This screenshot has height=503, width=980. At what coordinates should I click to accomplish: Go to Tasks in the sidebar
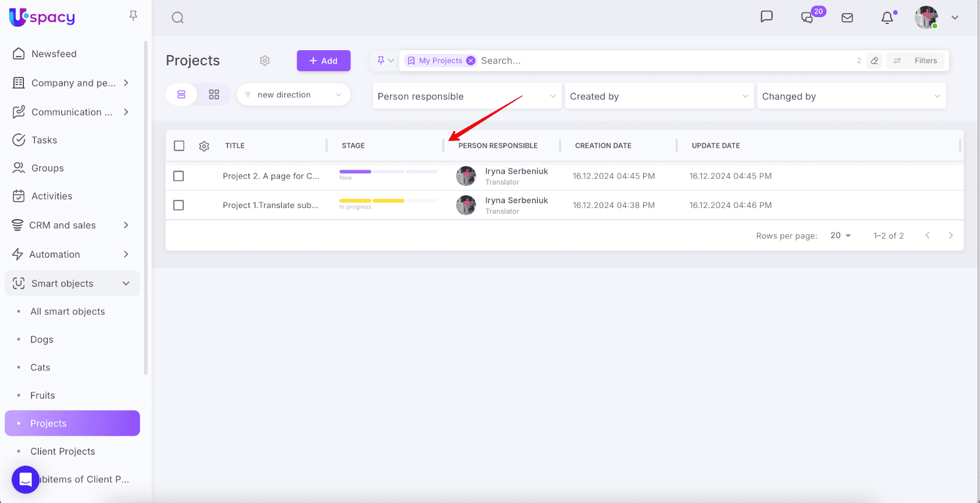(44, 140)
